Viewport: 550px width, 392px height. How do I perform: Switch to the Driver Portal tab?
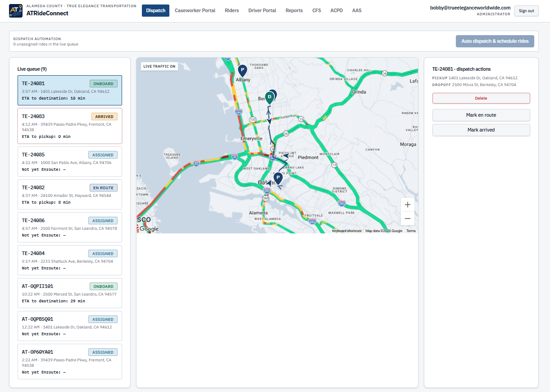(x=262, y=10)
